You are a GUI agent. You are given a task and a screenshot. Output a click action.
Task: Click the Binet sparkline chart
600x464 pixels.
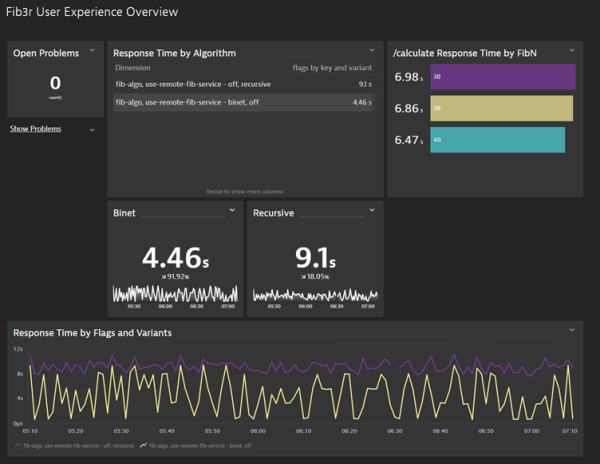(x=175, y=294)
